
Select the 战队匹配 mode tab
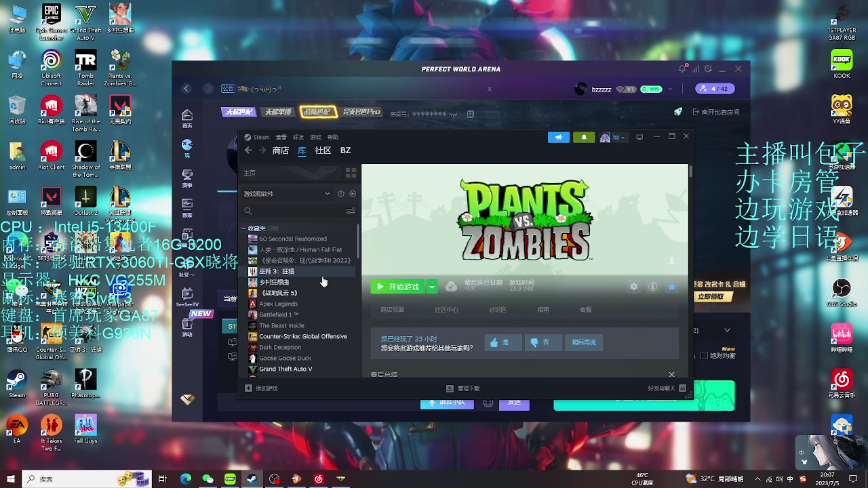[x=317, y=112]
